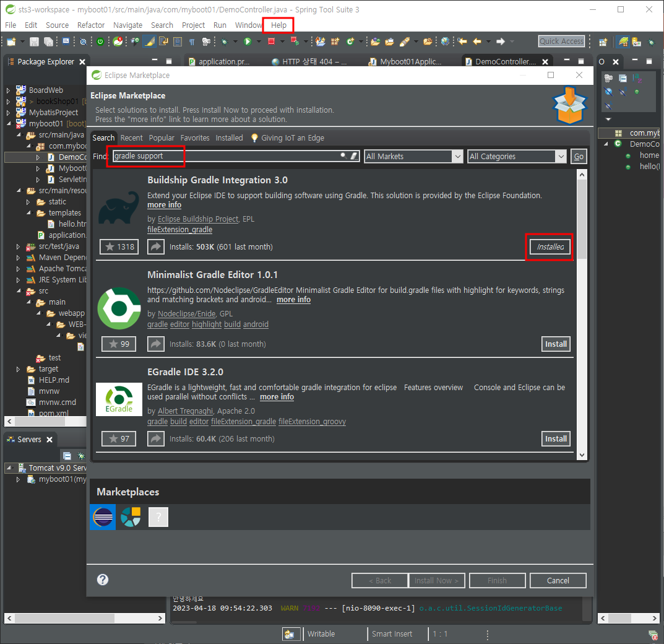Expand the target folder node

click(18, 369)
